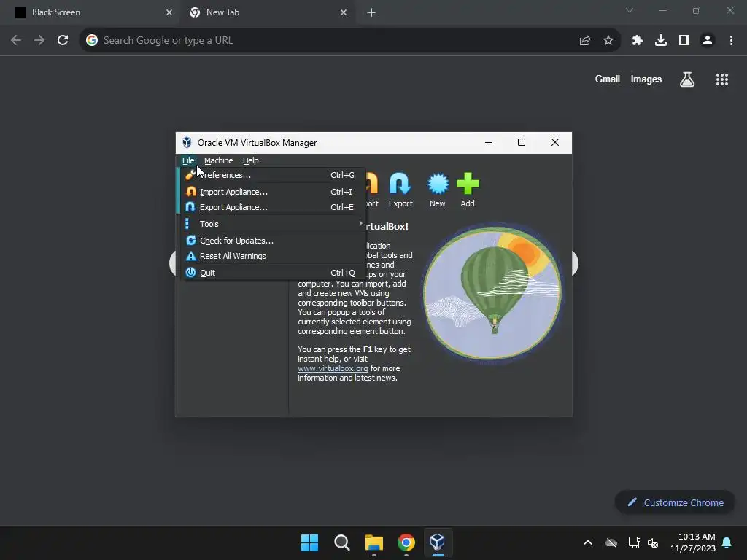Screen dimensions: 747x560
Task: Click the VirtualBox logo in title bar
Action: point(187,142)
